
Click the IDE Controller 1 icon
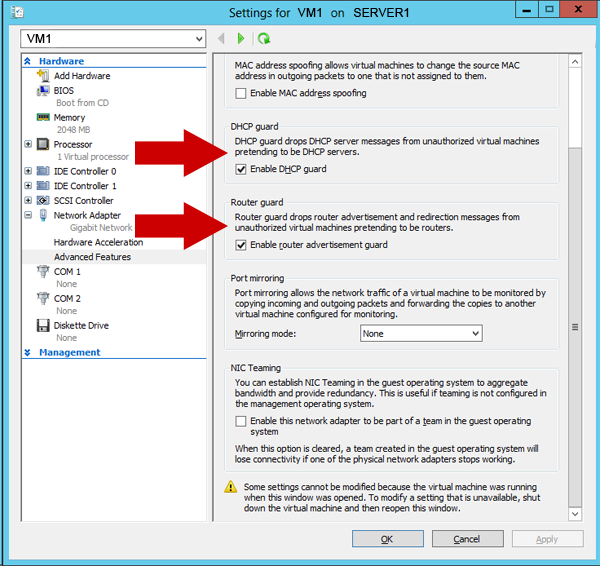point(43,186)
